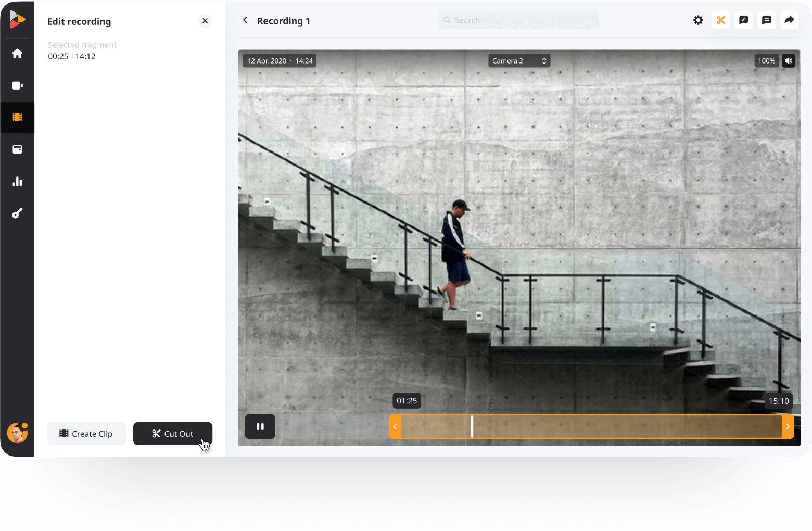Viewport: 812px width, 531px height.
Task: Go to Home in the sidebar
Action: click(x=17, y=54)
